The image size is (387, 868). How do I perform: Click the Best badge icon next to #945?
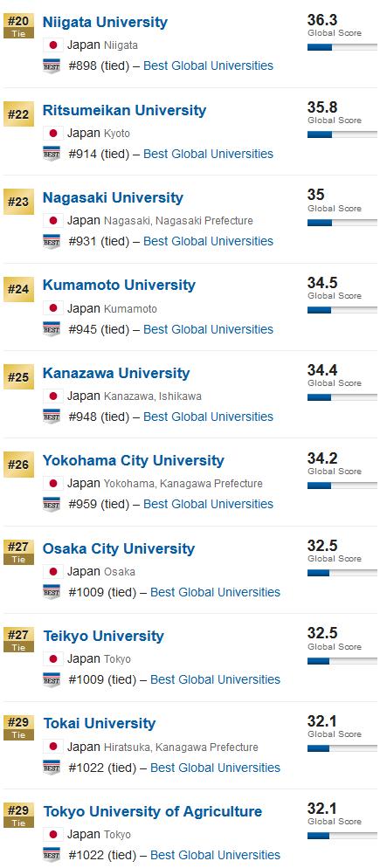52,329
